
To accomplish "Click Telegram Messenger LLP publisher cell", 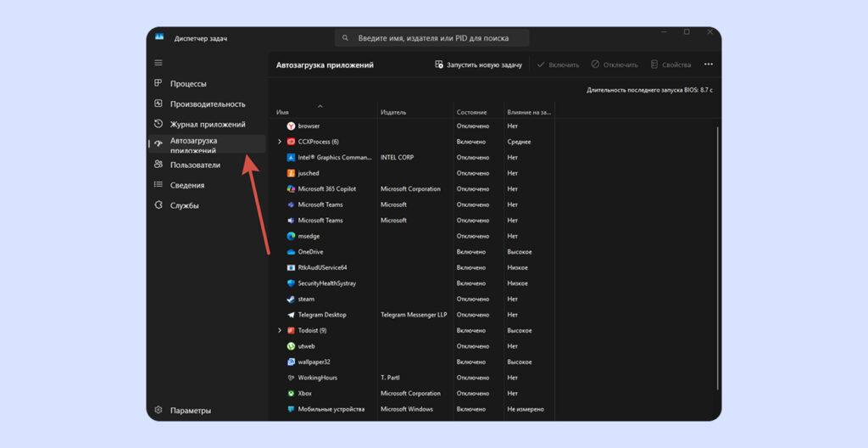I will click(x=414, y=315).
